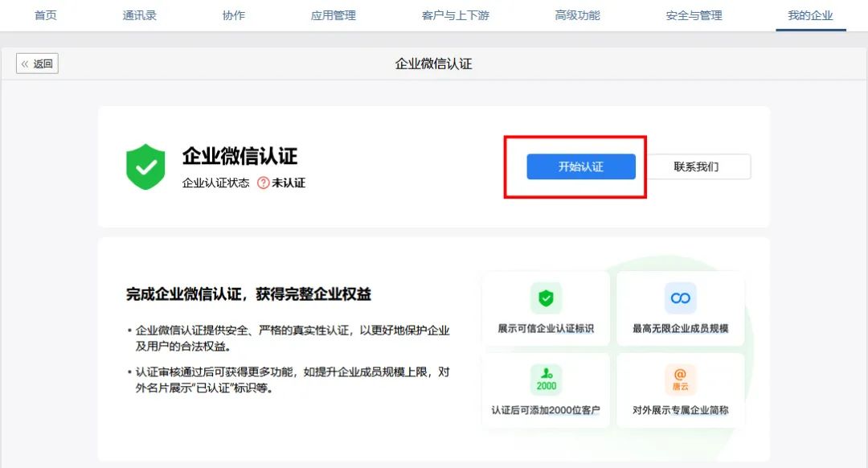Screen dimensions: 868x468
Task: Open the 首页 tab
Action: [x=45, y=15]
